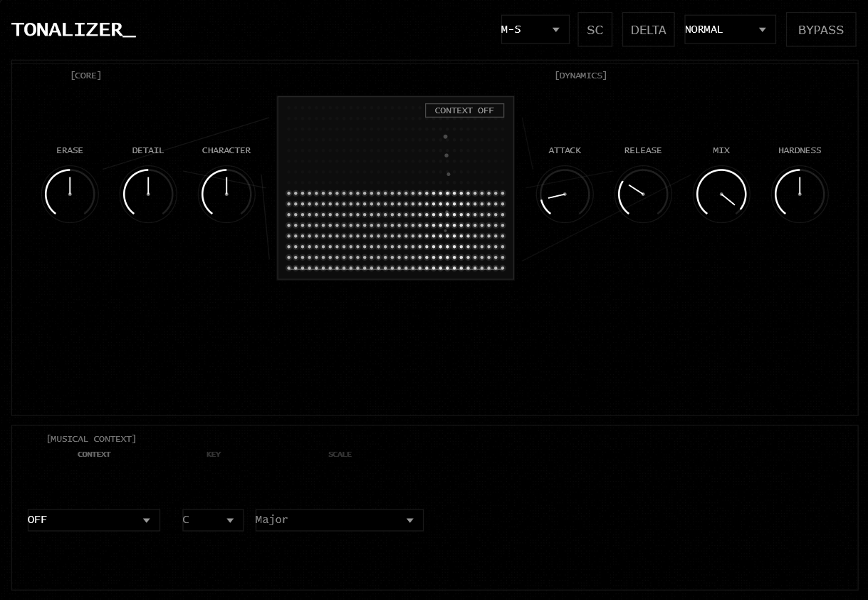The height and width of the screenshot is (600, 868).
Task: Click the ERASE knob
Action: (x=70, y=194)
